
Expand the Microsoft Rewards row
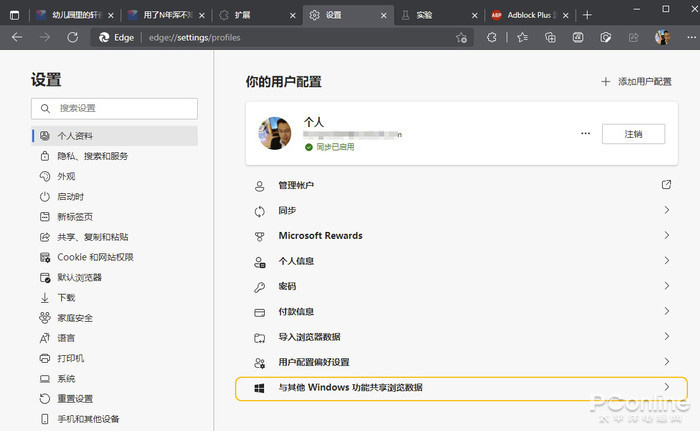click(460, 236)
